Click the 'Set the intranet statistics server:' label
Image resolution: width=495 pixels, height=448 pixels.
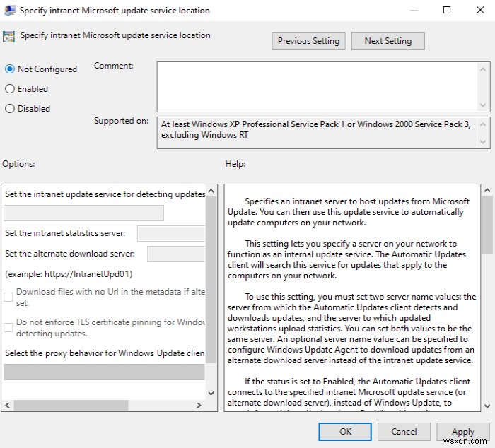tap(65, 233)
